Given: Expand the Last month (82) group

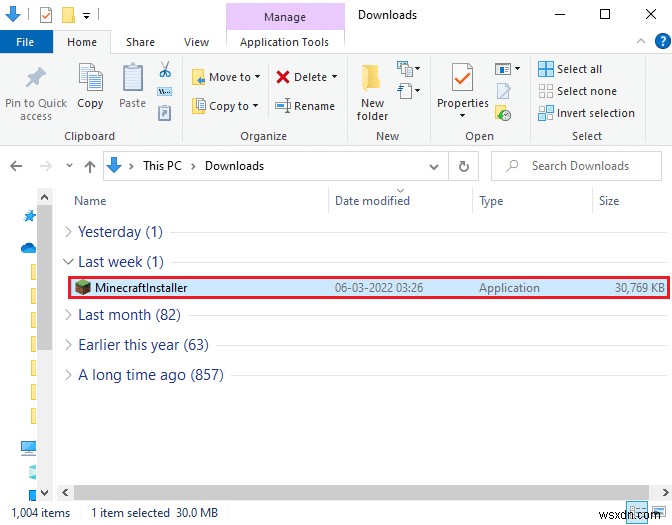Looking at the screenshot, I should click(x=68, y=315).
